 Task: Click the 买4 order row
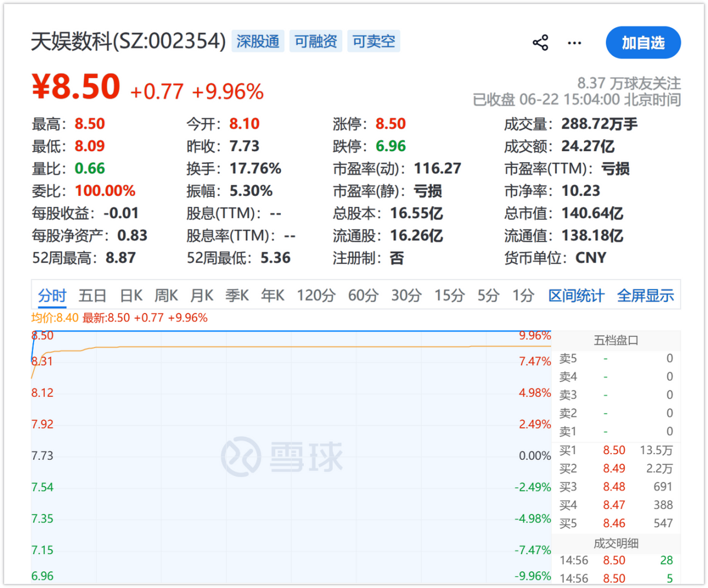(x=616, y=505)
